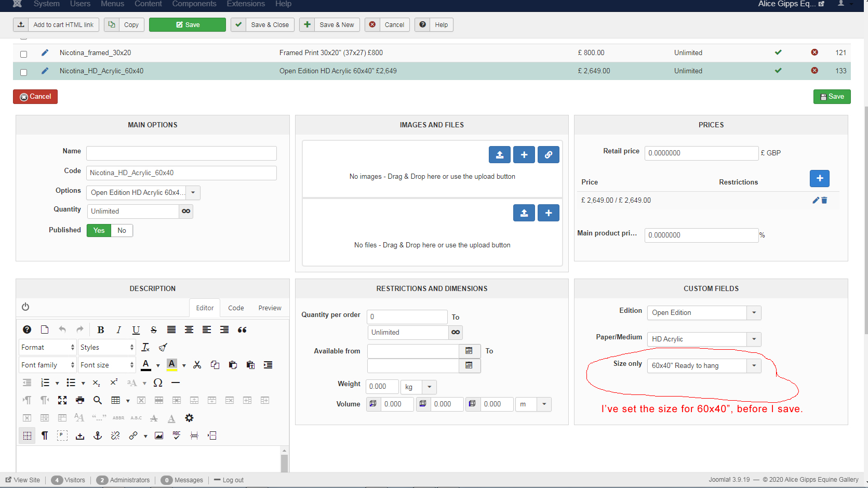Change the weight unit kg dropdown
The width and height of the screenshot is (868, 488).
pos(418,387)
